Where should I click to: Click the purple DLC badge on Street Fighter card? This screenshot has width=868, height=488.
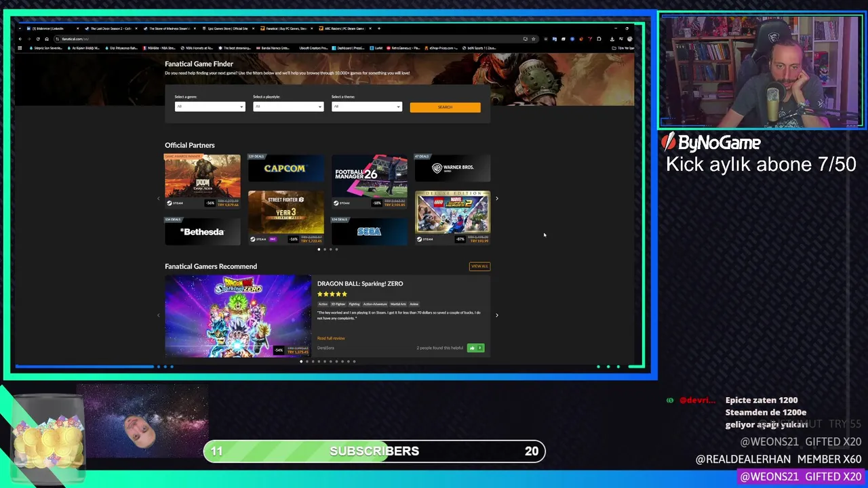click(x=273, y=239)
